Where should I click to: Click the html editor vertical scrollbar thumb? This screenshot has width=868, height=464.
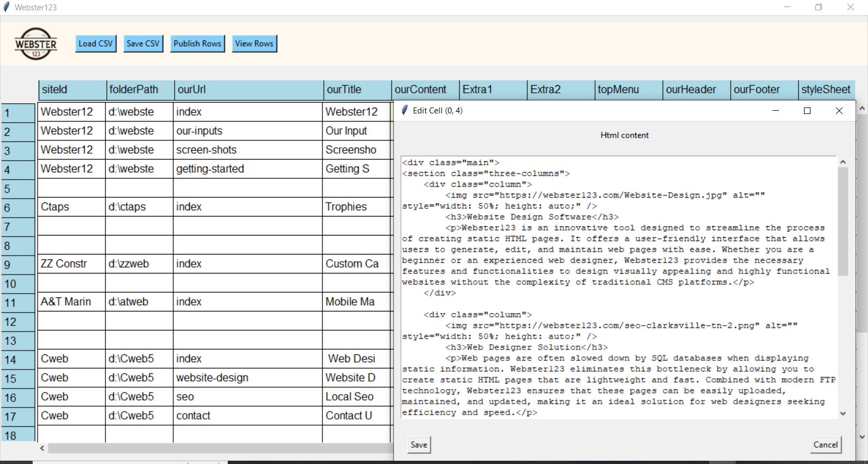coord(843,221)
